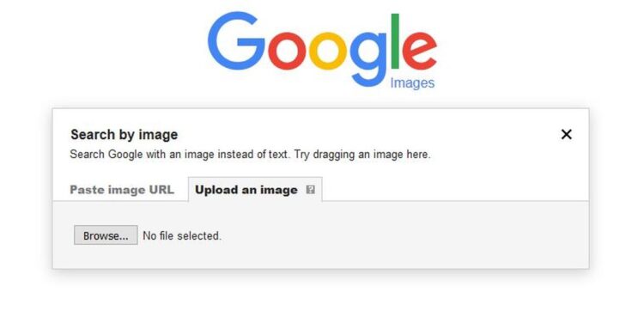Click the Search by image heading
The image size is (644, 317).
[124, 135]
